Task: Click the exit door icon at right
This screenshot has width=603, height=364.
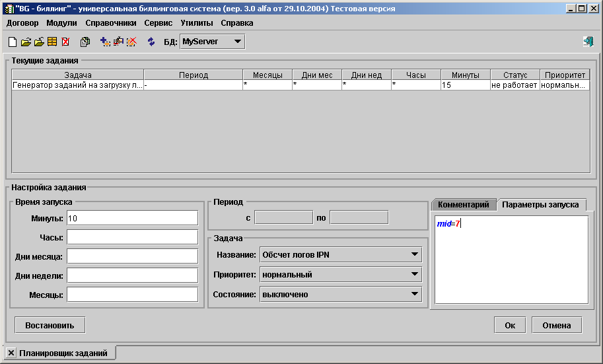Action: click(587, 42)
